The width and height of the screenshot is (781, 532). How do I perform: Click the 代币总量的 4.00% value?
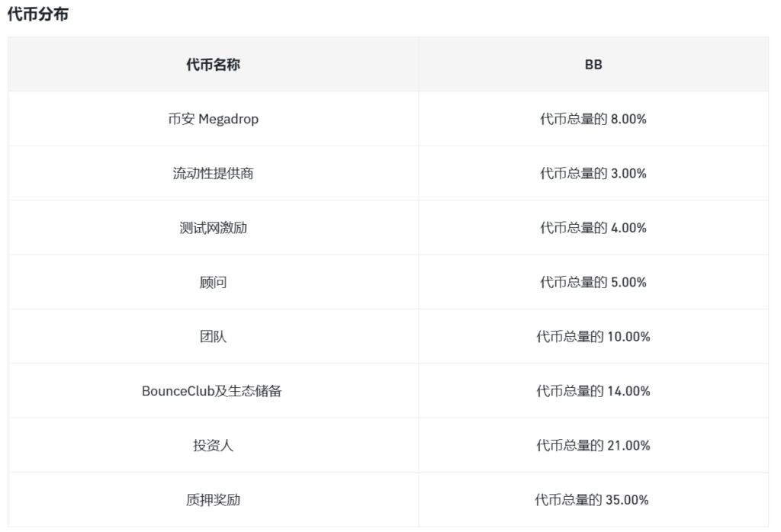pos(593,228)
